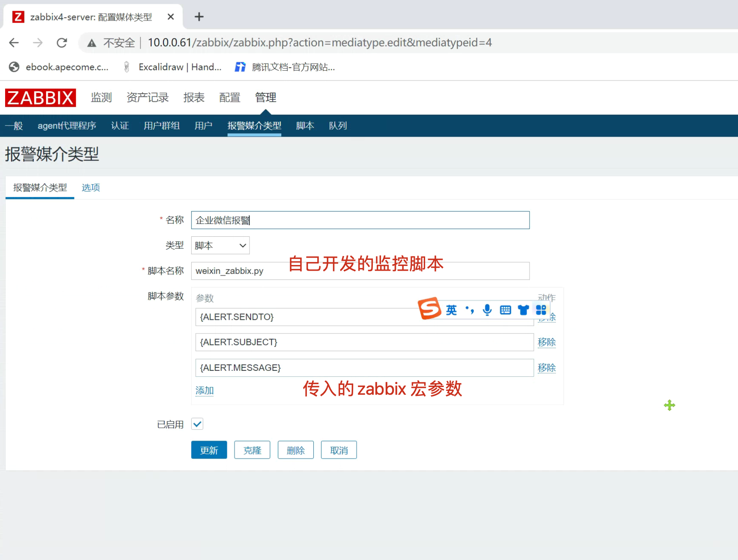Click 添加 to add a parameter

pyautogui.click(x=204, y=390)
